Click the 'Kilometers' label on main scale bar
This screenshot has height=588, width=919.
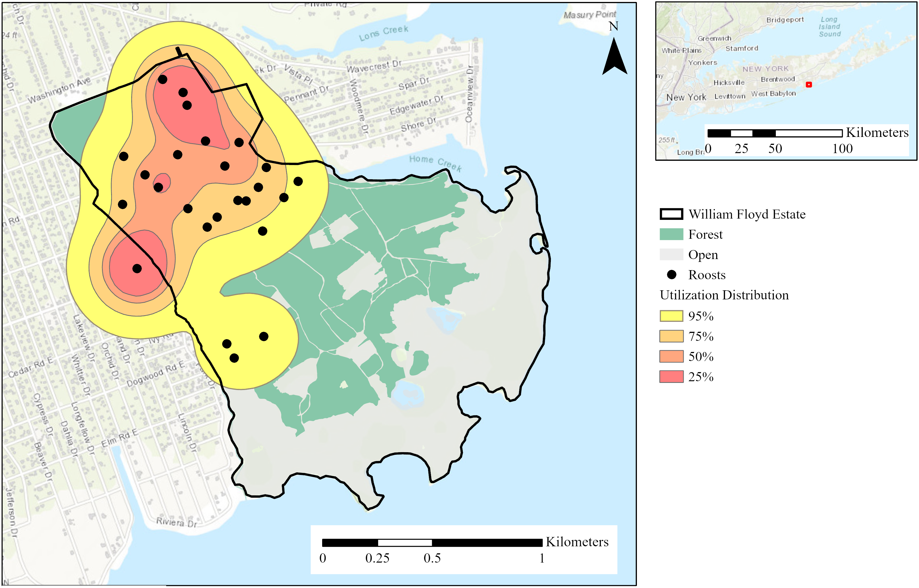[x=577, y=542]
